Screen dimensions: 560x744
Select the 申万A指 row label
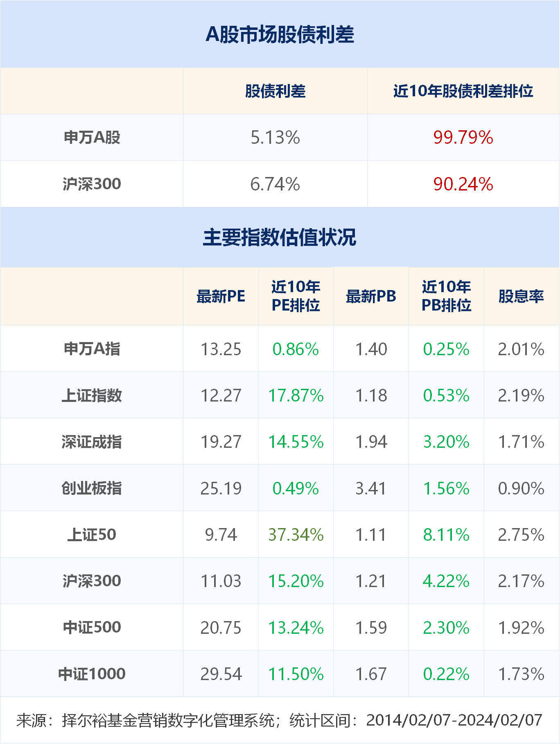(x=92, y=349)
